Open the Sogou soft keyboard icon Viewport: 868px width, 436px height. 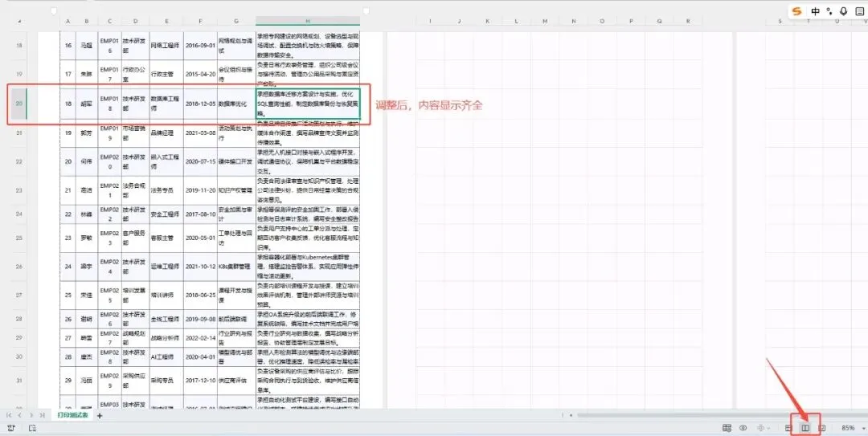tap(859, 11)
